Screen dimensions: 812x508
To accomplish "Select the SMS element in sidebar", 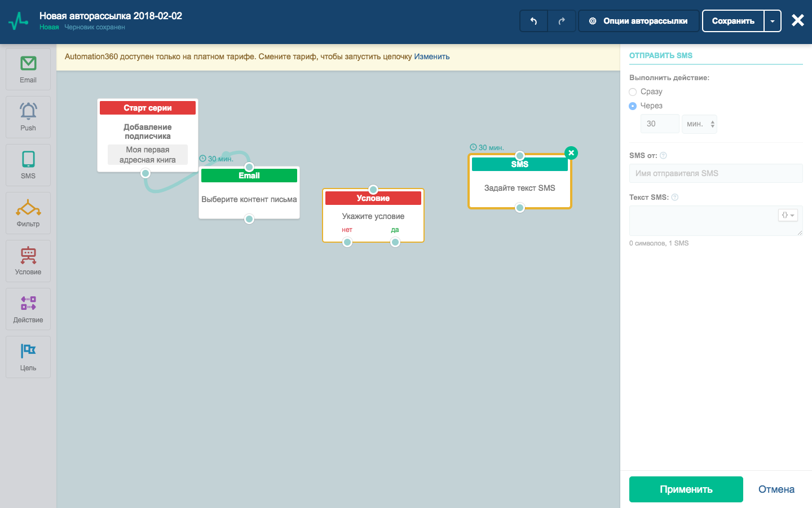I will pyautogui.click(x=28, y=165).
